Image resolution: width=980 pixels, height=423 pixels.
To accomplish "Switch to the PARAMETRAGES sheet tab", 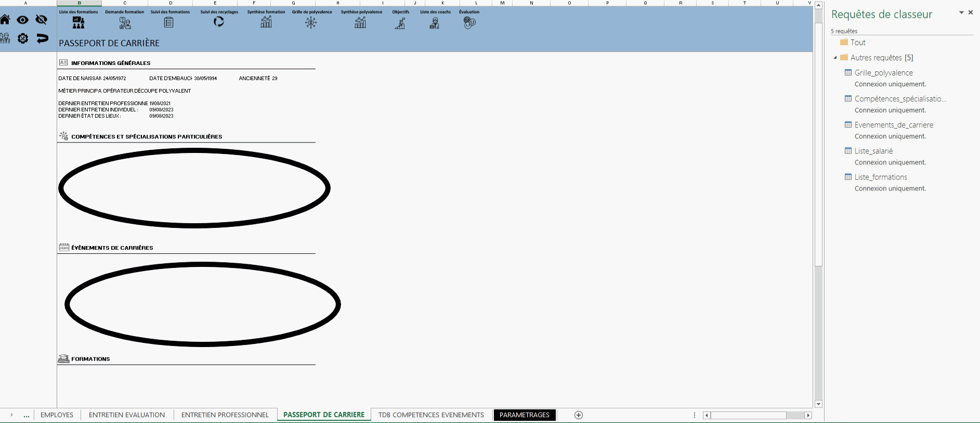I will click(525, 415).
